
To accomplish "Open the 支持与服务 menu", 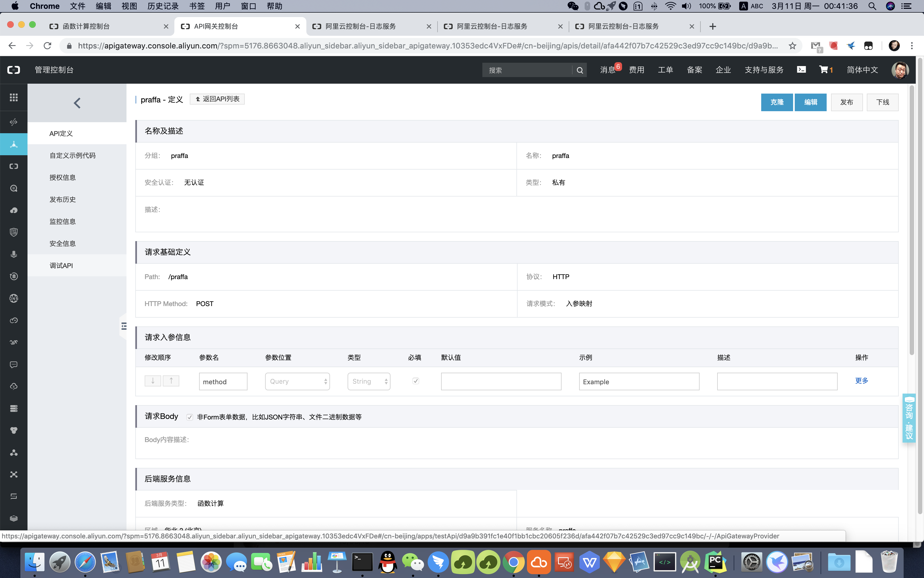I will point(764,70).
